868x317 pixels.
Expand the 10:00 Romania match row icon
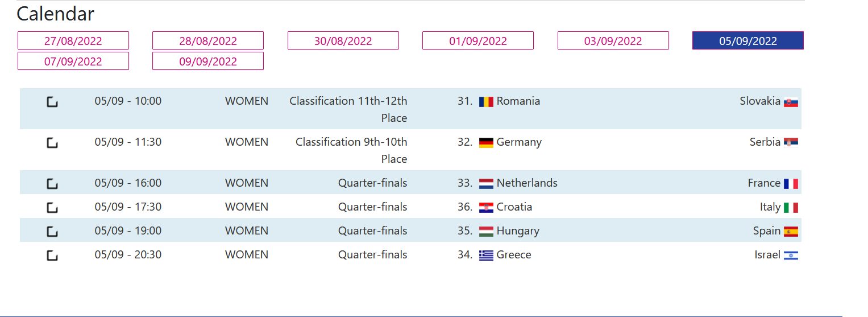tap(52, 102)
